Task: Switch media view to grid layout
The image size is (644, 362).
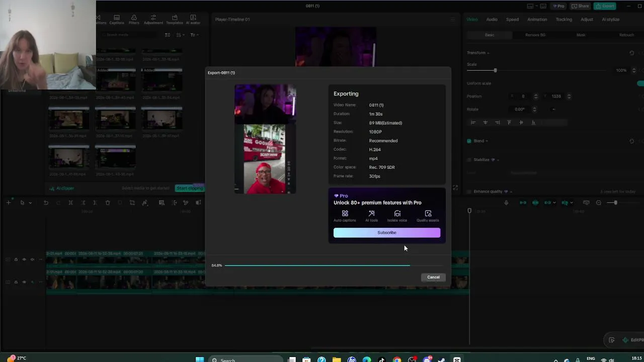Action: pos(168,35)
